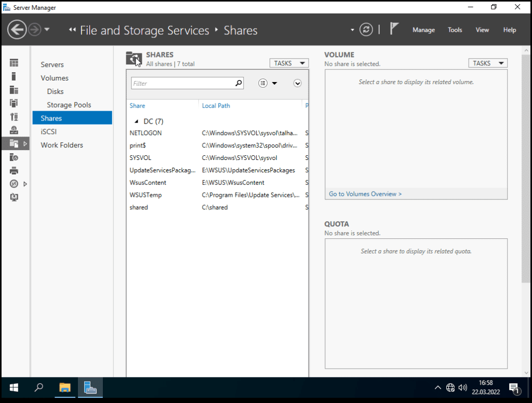Click the forward navigation arrow
The width and height of the screenshot is (532, 403).
click(x=35, y=30)
